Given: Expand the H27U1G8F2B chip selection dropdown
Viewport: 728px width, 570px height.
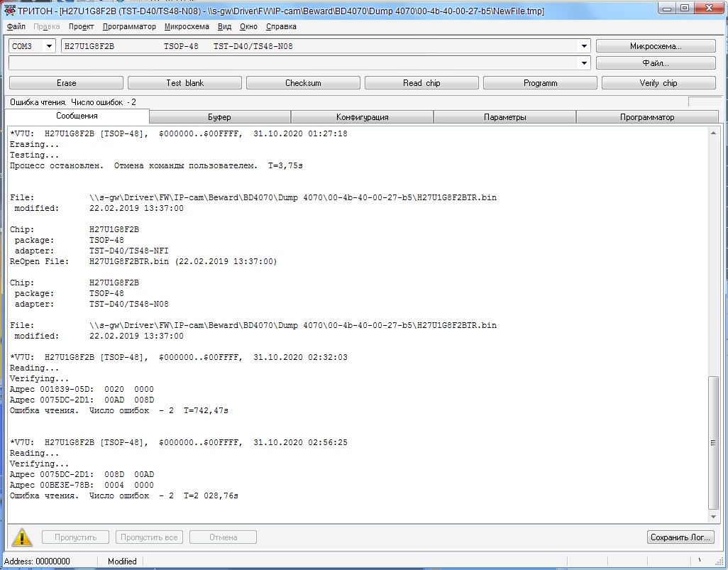Looking at the screenshot, I should point(584,46).
